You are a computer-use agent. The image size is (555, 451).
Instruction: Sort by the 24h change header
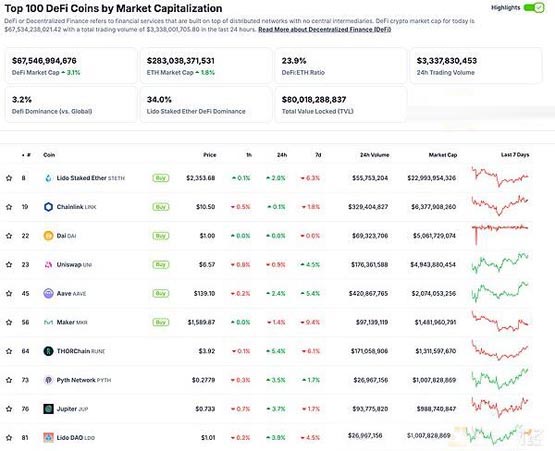282,155
